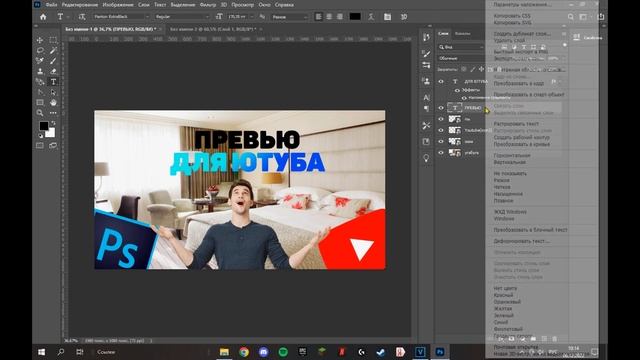Toggle the gradient overlay effect visibility
The height and width of the screenshot is (360, 640).
tap(464, 98)
